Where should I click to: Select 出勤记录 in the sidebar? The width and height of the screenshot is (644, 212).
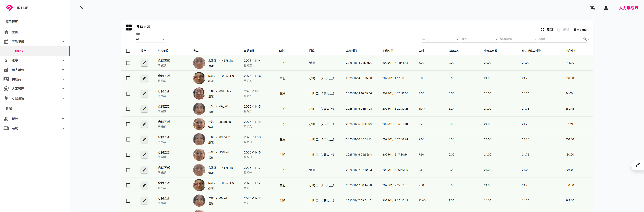coord(18,51)
